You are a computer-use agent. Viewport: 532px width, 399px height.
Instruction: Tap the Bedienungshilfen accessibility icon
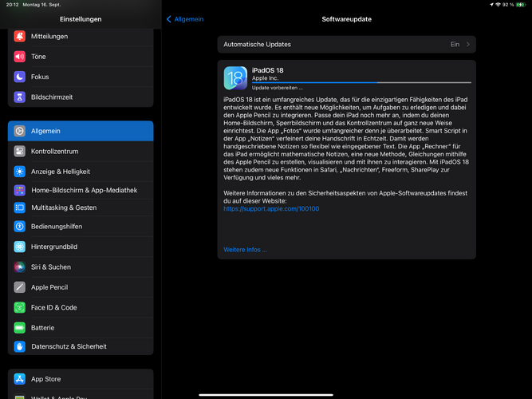point(20,226)
